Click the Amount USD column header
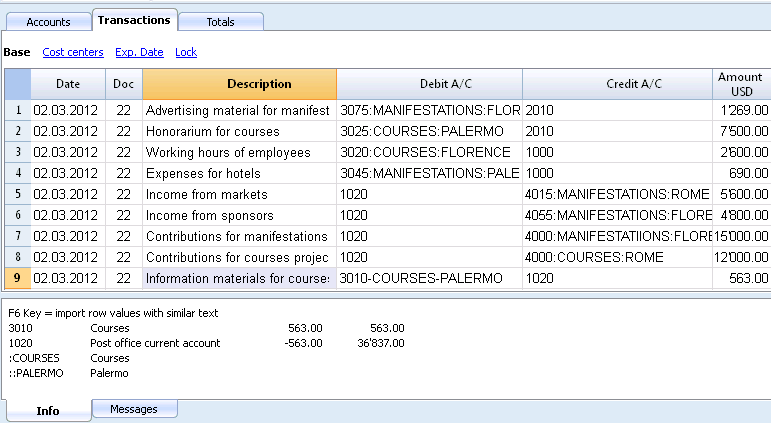 click(x=741, y=84)
